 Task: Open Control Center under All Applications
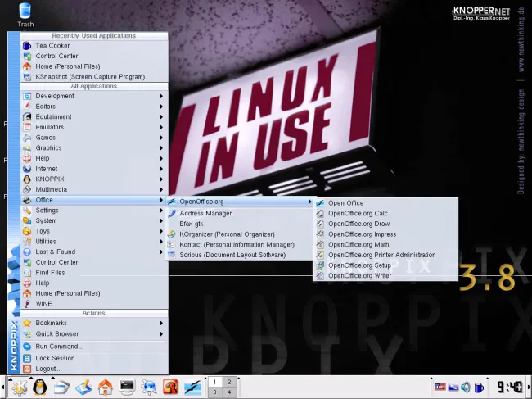click(x=94, y=262)
